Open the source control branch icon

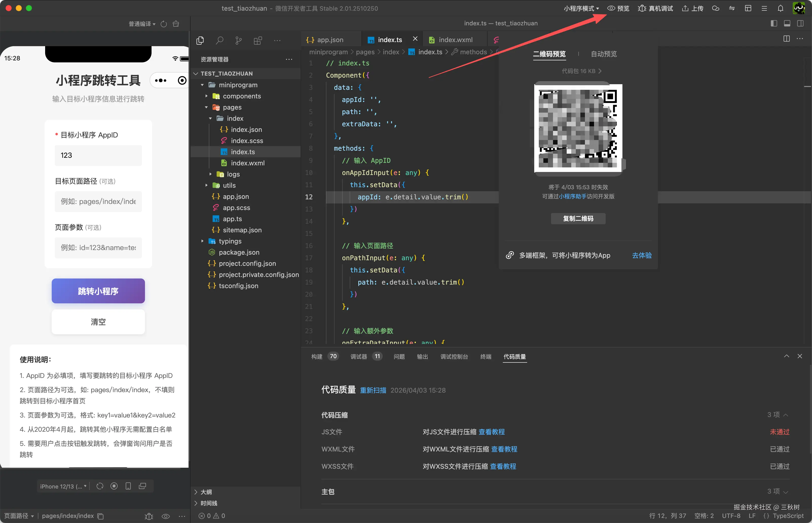coord(238,41)
